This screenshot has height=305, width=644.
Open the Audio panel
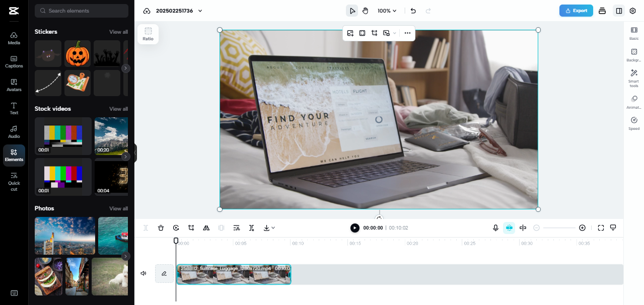click(14, 132)
